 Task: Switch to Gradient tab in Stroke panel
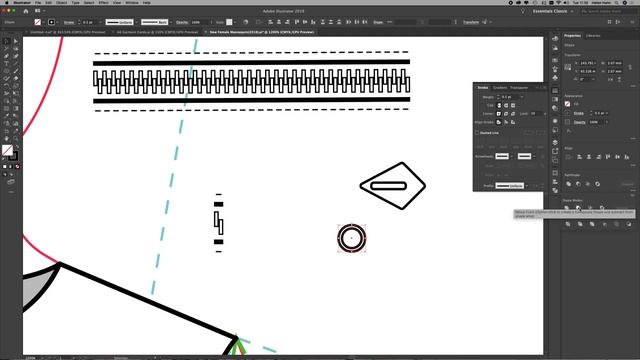coord(500,88)
